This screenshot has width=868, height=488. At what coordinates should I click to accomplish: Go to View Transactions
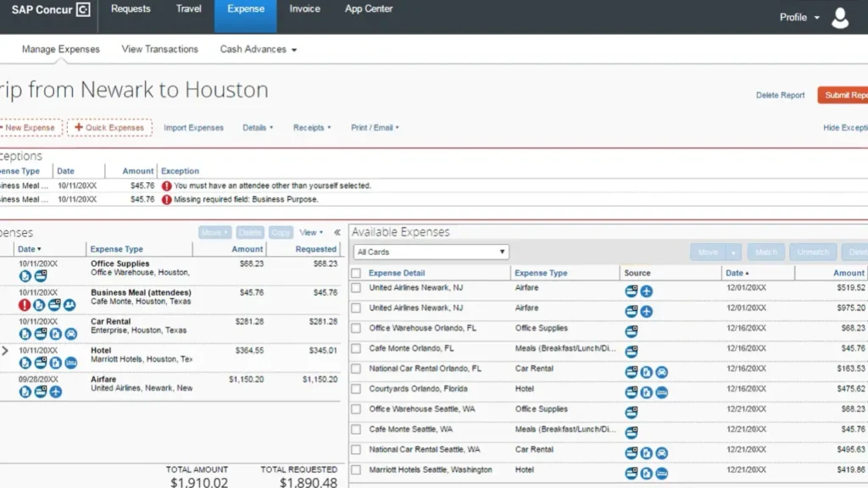tap(160, 49)
